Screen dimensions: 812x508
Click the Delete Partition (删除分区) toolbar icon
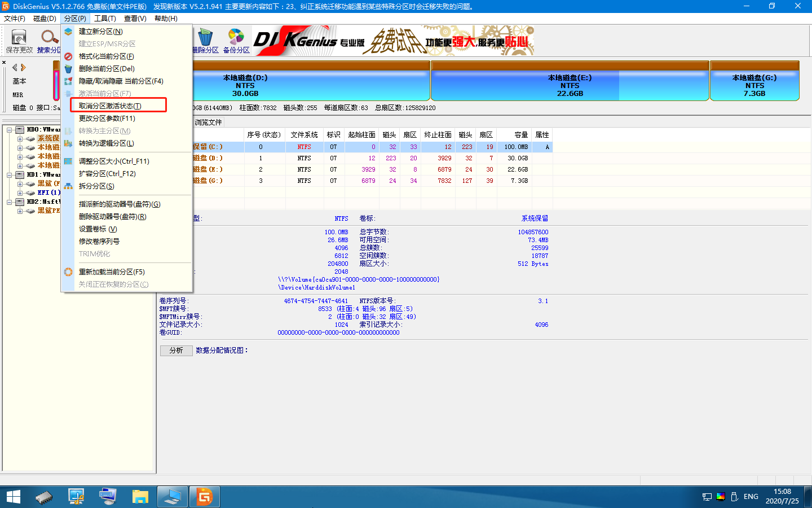[x=206, y=41]
